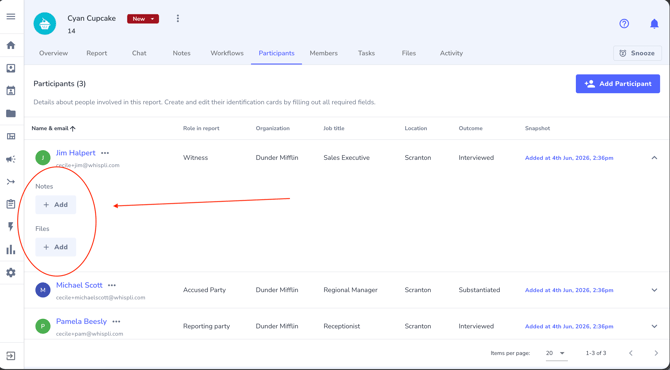Switch to the Members tab
Image resolution: width=670 pixels, height=370 pixels.
[x=323, y=53]
